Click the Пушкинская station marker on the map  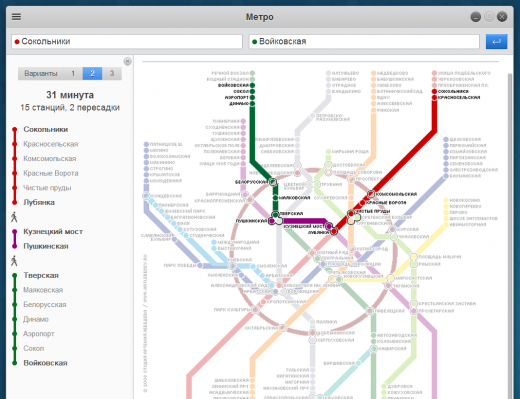point(272,221)
